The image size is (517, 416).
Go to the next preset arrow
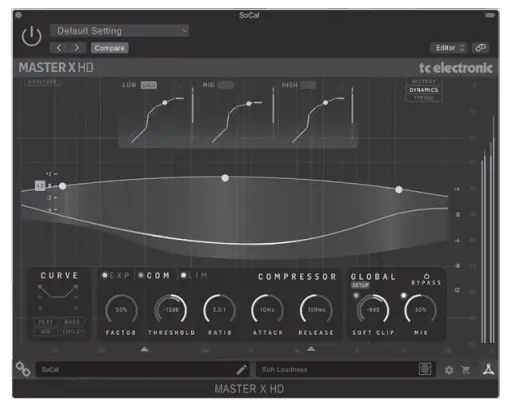coord(77,48)
